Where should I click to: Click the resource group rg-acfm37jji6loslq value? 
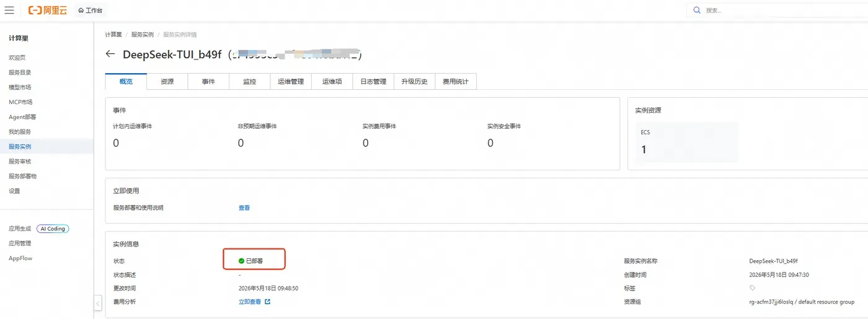[802, 302]
